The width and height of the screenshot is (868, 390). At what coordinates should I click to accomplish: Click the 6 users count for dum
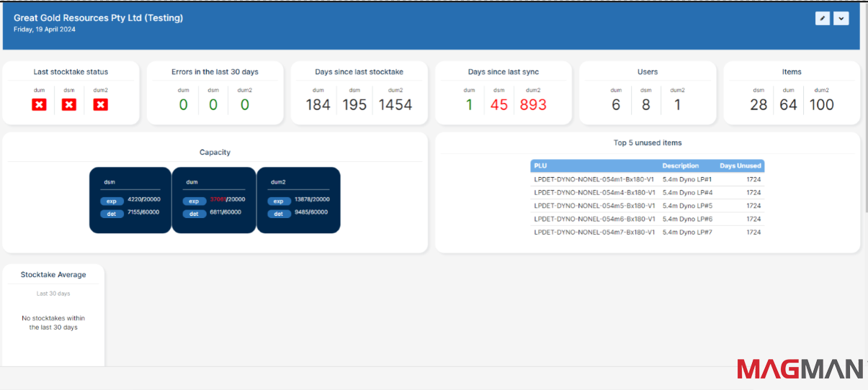[616, 105]
